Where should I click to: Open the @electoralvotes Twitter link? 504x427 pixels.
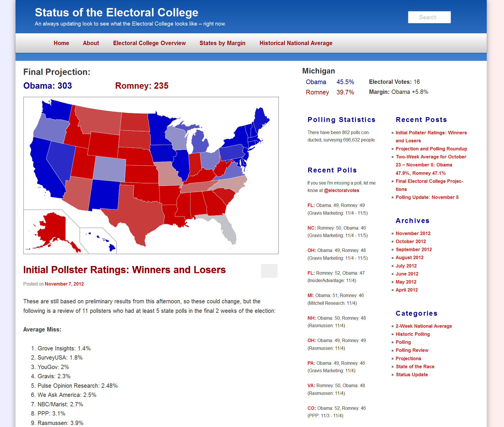click(341, 190)
